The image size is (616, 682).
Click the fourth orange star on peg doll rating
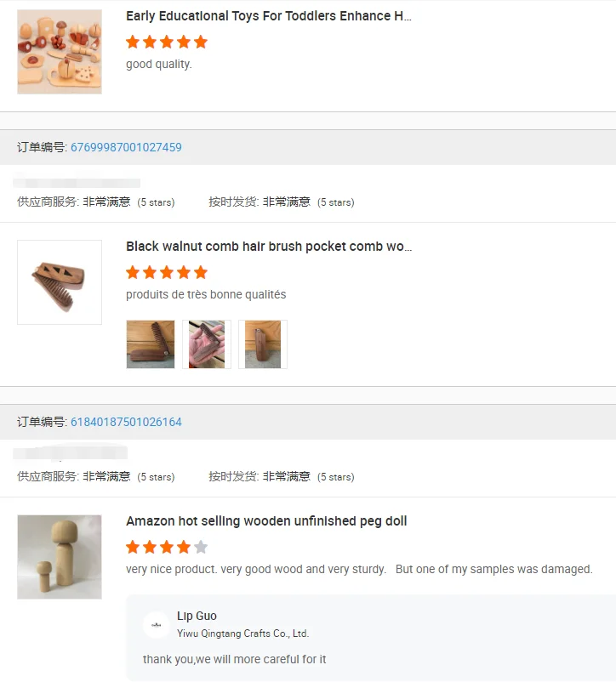(184, 547)
